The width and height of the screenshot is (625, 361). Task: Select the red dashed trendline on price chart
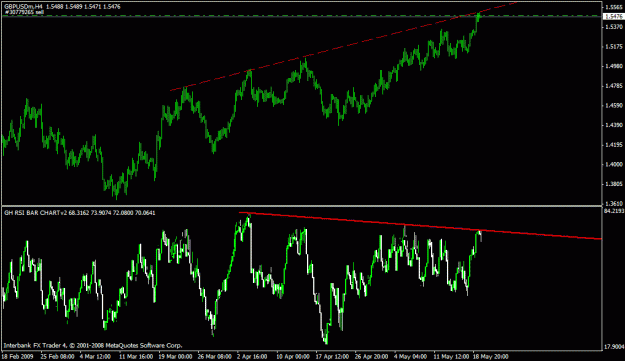(343, 47)
